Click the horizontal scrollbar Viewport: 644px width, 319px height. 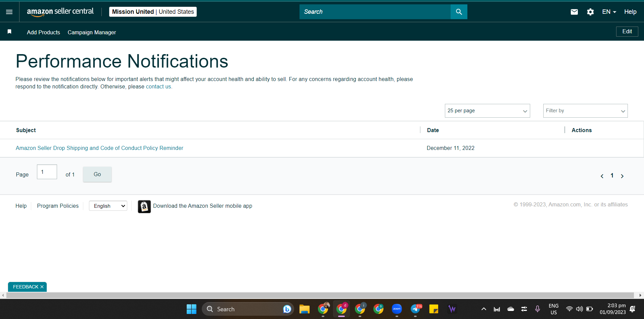320,295
